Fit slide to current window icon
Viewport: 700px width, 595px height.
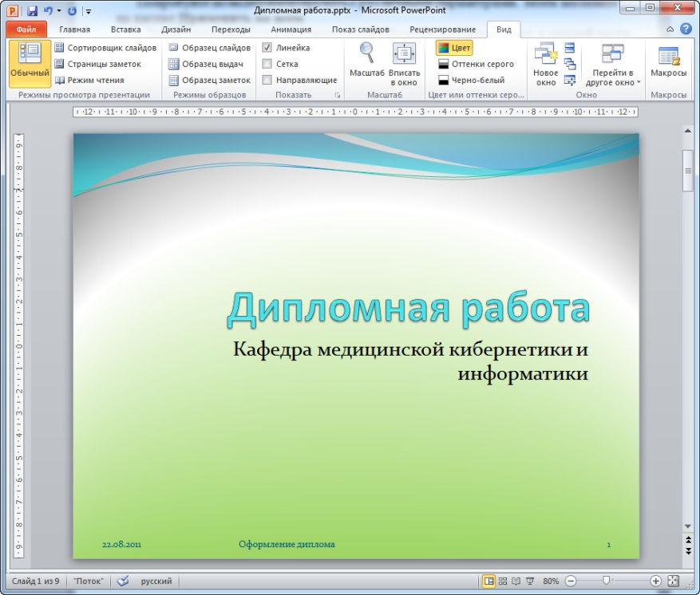pos(673,581)
